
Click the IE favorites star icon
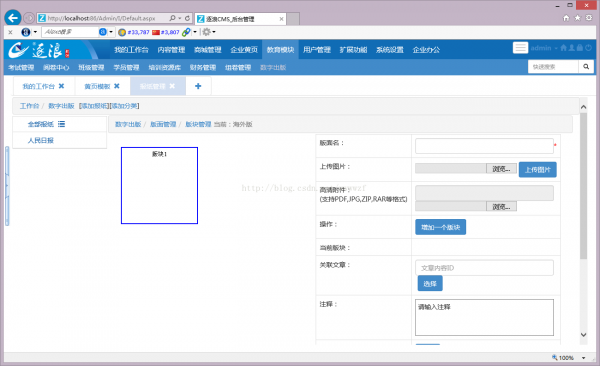pos(577,18)
